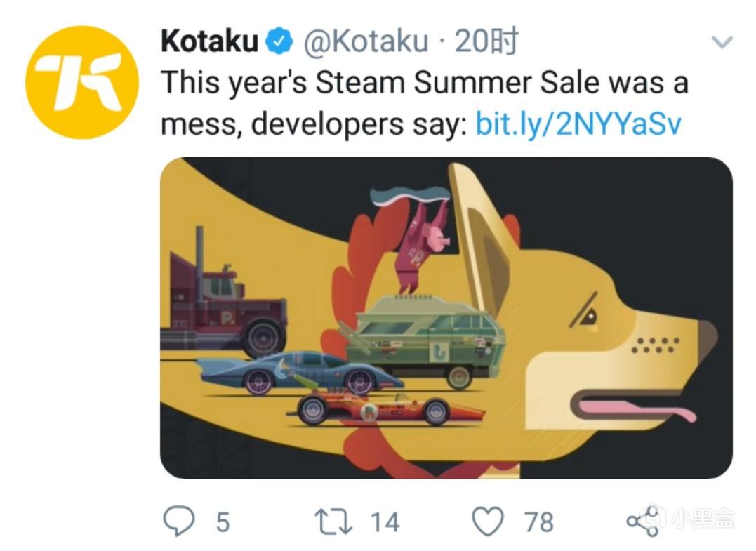756x551 pixels.
Task: Click the retweet count 14
Action: [x=385, y=522]
